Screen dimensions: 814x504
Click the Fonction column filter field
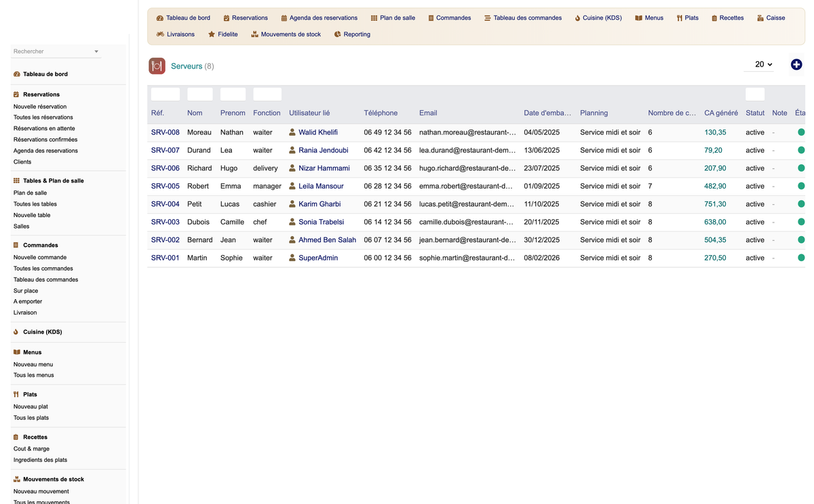[x=267, y=94]
